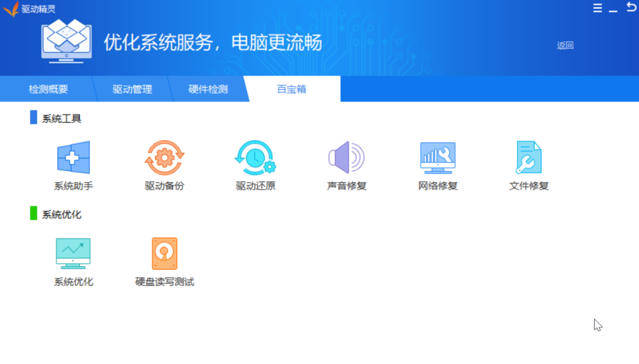Open the hamburger menu in title bar
This screenshot has width=639, height=364.
pos(598,8)
